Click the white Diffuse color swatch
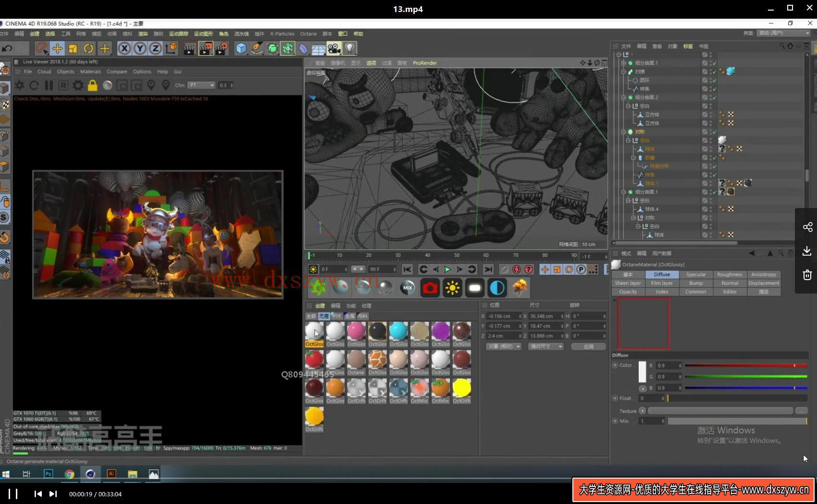817x504 pixels. [x=642, y=372]
